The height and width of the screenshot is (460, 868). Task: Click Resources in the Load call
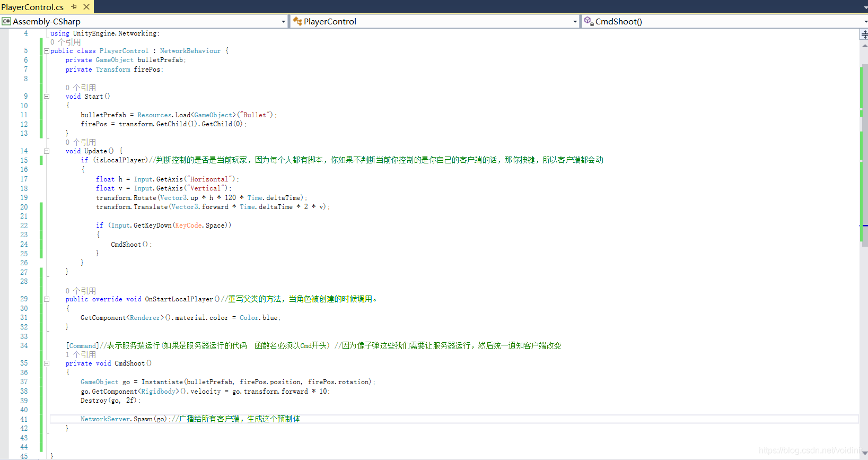(x=155, y=115)
